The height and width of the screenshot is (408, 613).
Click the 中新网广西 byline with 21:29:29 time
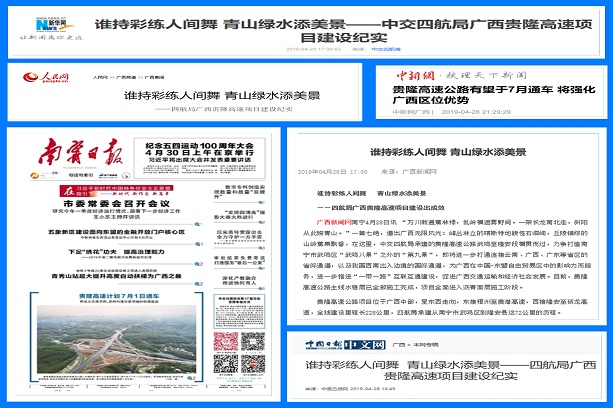point(452,112)
